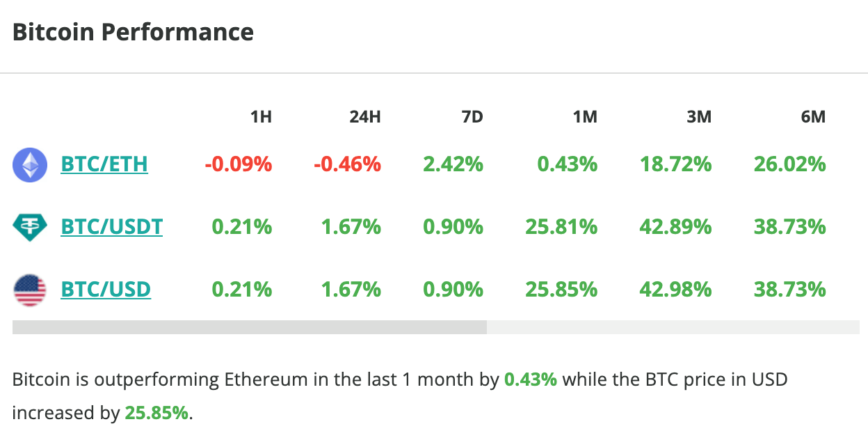The width and height of the screenshot is (868, 447).
Task: Click the US flag icon
Action: (30, 290)
